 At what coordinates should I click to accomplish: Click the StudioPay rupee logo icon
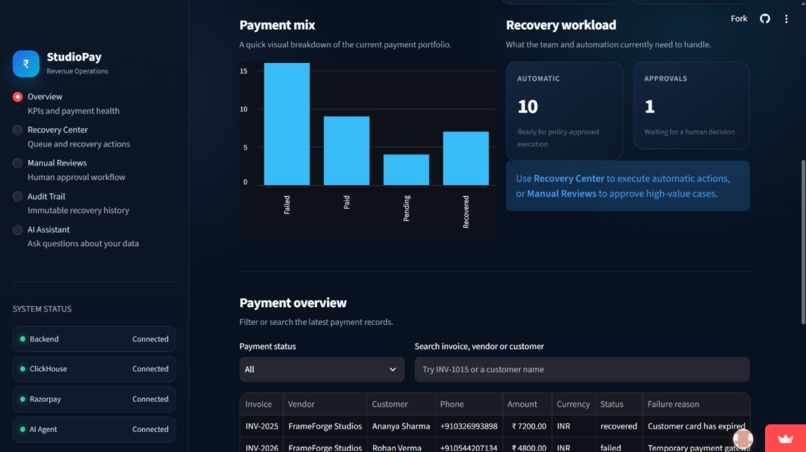click(26, 64)
